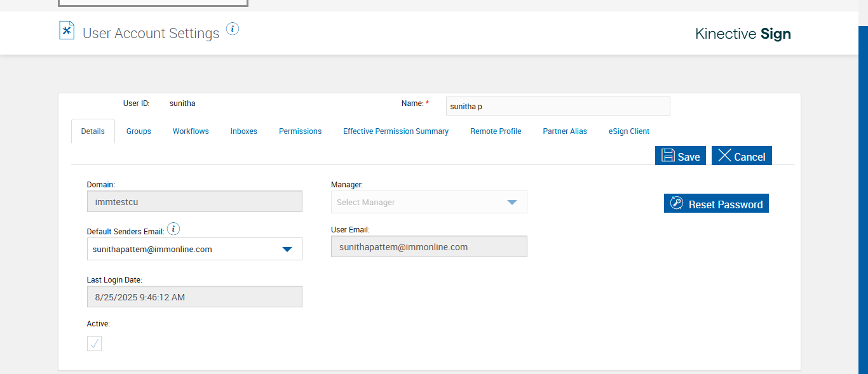The height and width of the screenshot is (374, 868).
Task: Click the info icon beside User Account Settings
Action: (x=233, y=29)
